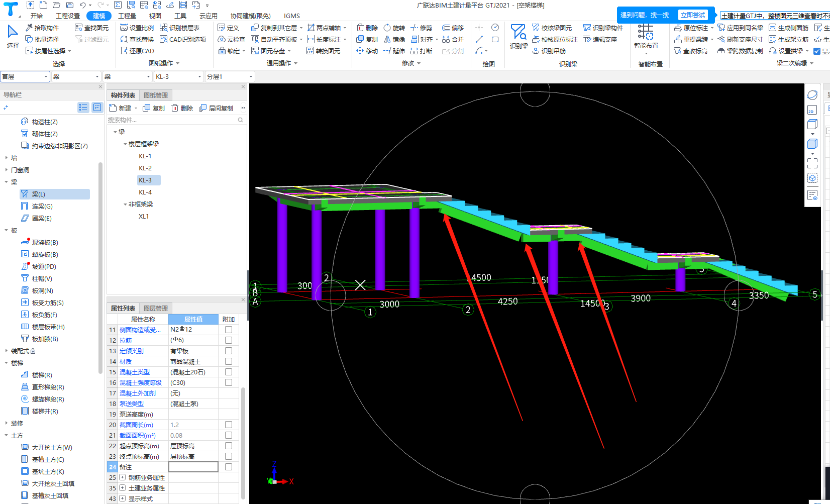Image resolution: width=830 pixels, height=504 pixels.
Task: Click 查改标高 check elevation tool
Action: (x=690, y=51)
